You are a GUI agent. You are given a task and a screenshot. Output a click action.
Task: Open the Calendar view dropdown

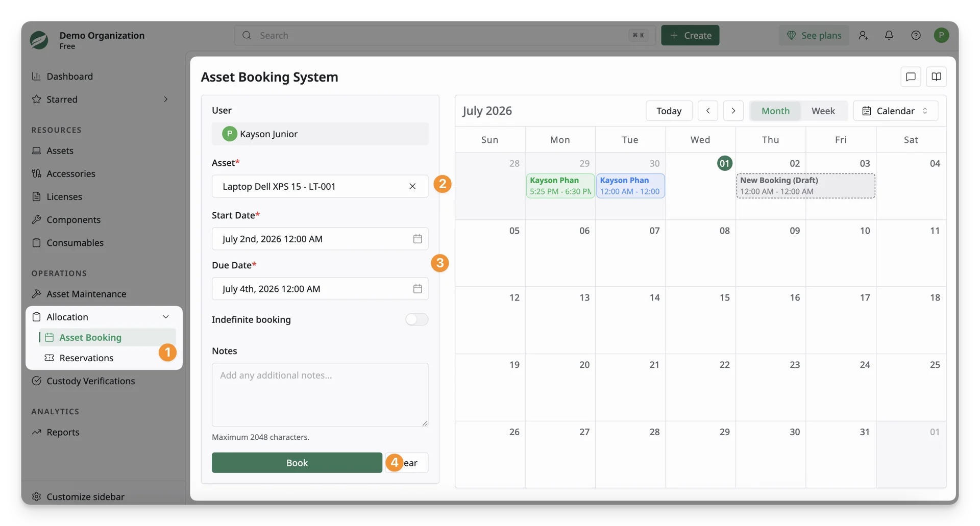(895, 111)
